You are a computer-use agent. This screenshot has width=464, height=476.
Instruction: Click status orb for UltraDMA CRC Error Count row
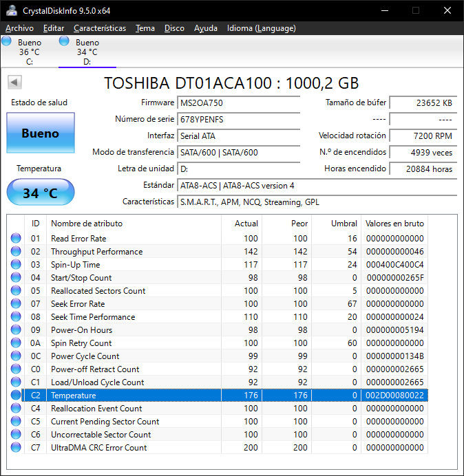[16, 447]
